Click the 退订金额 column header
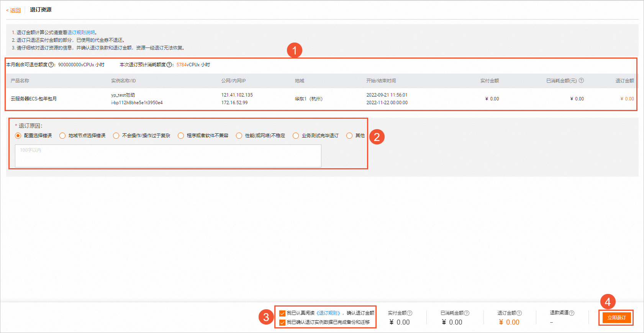Screen dimensions: 644x333 pos(625,81)
